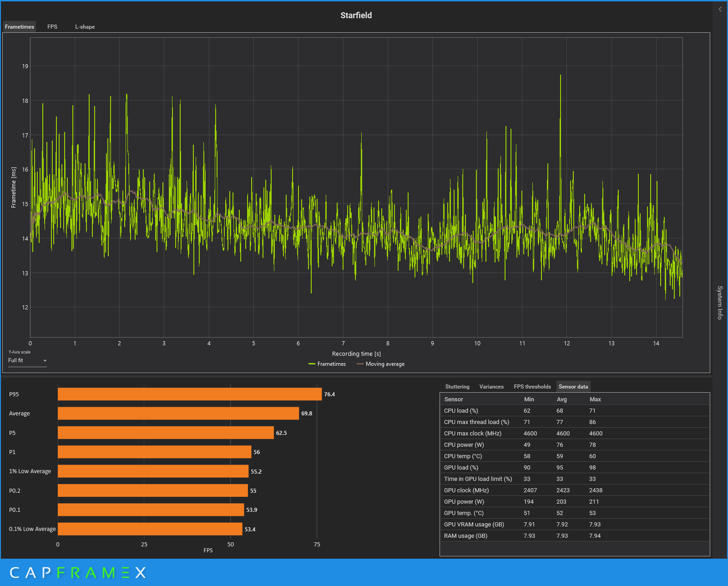This screenshot has height=586, width=728.
Task: Select the Sensor data tab
Action: coord(573,387)
